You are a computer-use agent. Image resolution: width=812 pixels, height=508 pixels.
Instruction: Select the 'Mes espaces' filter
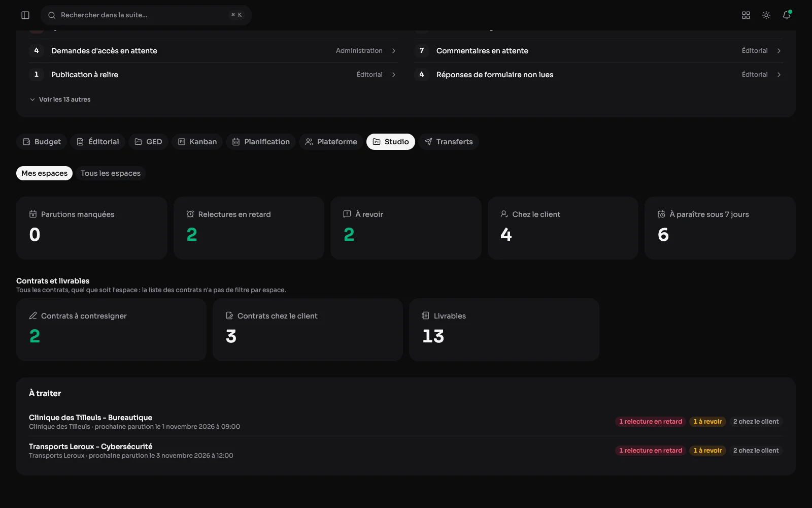click(x=44, y=173)
